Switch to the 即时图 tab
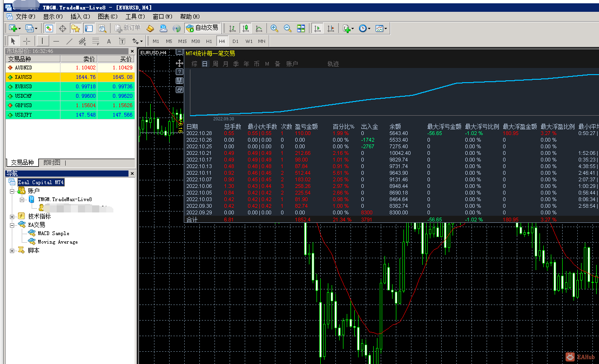 tap(51, 162)
